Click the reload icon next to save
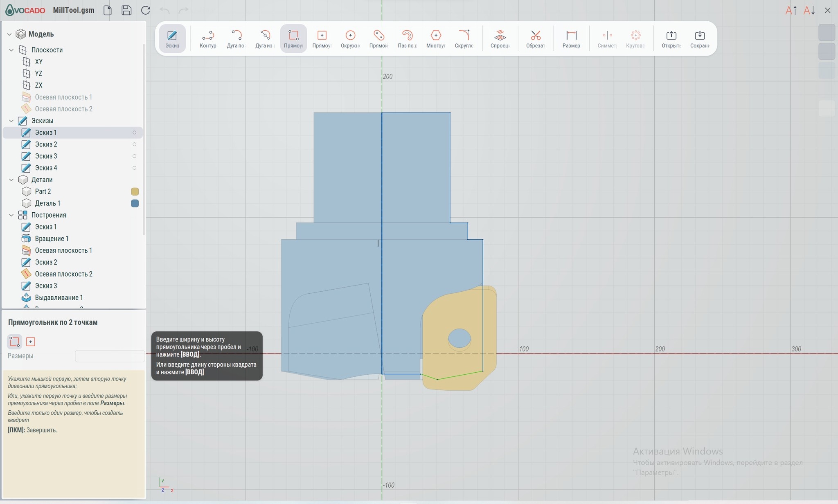This screenshot has width=838, height=504. coord(145,10)
